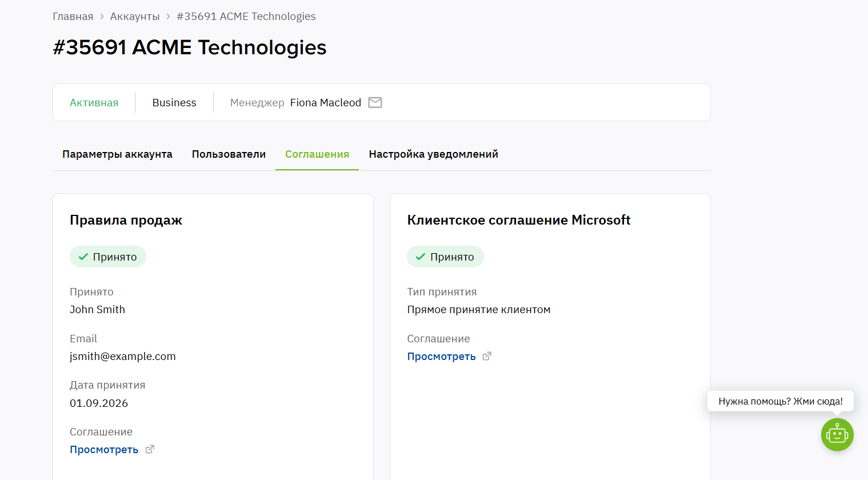Click the Активная status label

pos(94,103)
